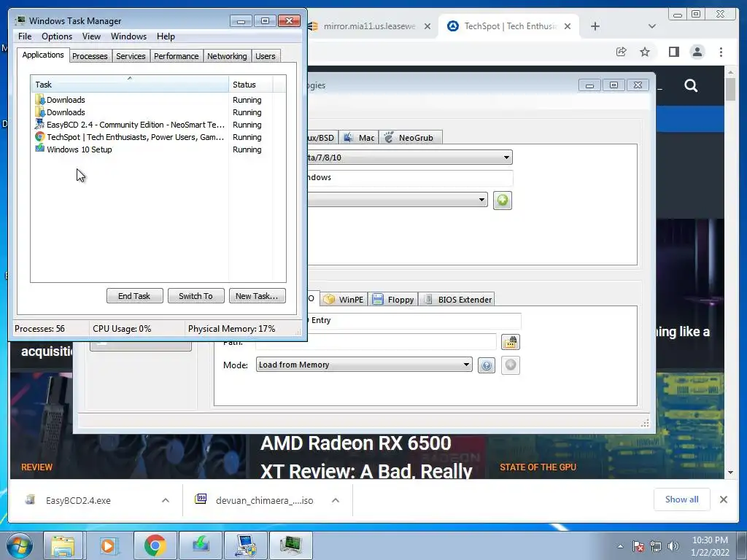Click the End Task button
Image resolution: width=747 pixels, height=560 pixels.
134,296
